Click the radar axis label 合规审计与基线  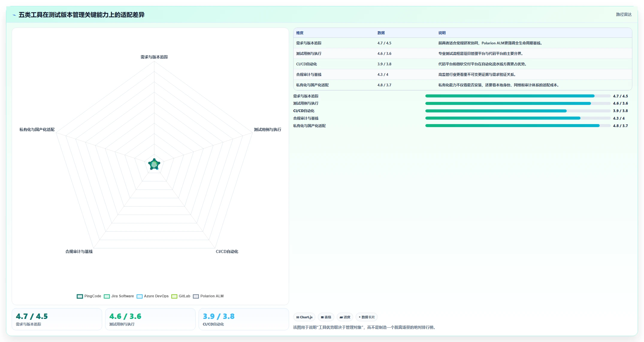79,251
